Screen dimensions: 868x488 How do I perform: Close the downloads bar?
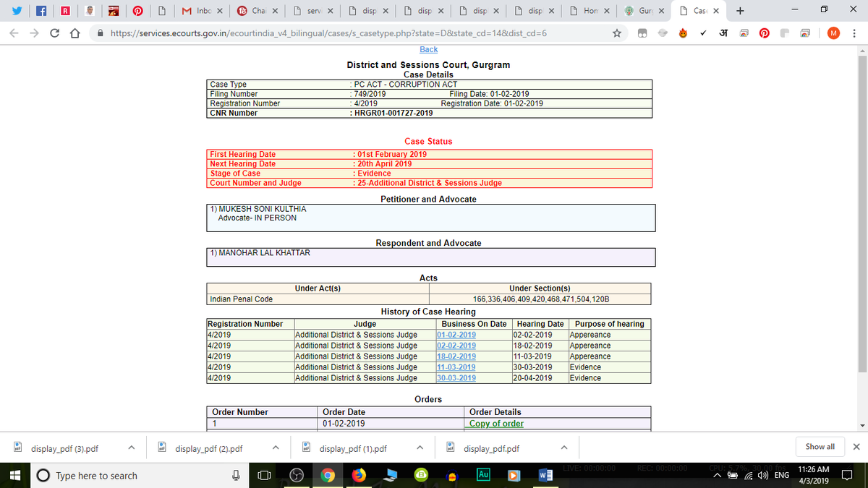[x=856, y=447]
